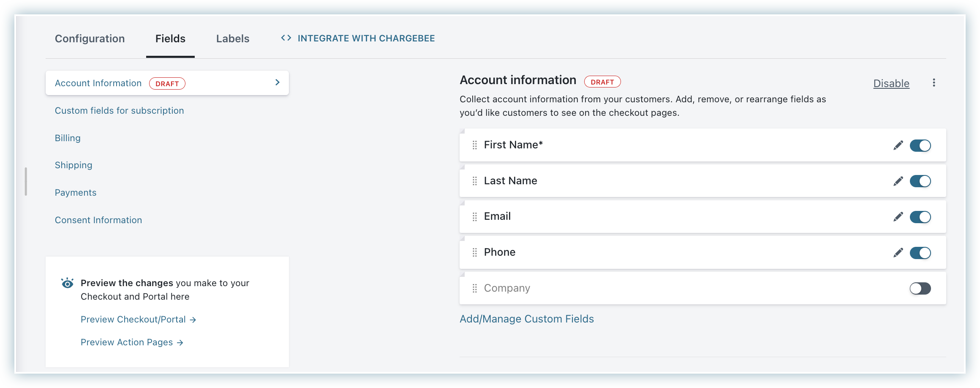
Task: Open Custom fields for subscription section
Action: pyautogui.click(x=119, y=111)
